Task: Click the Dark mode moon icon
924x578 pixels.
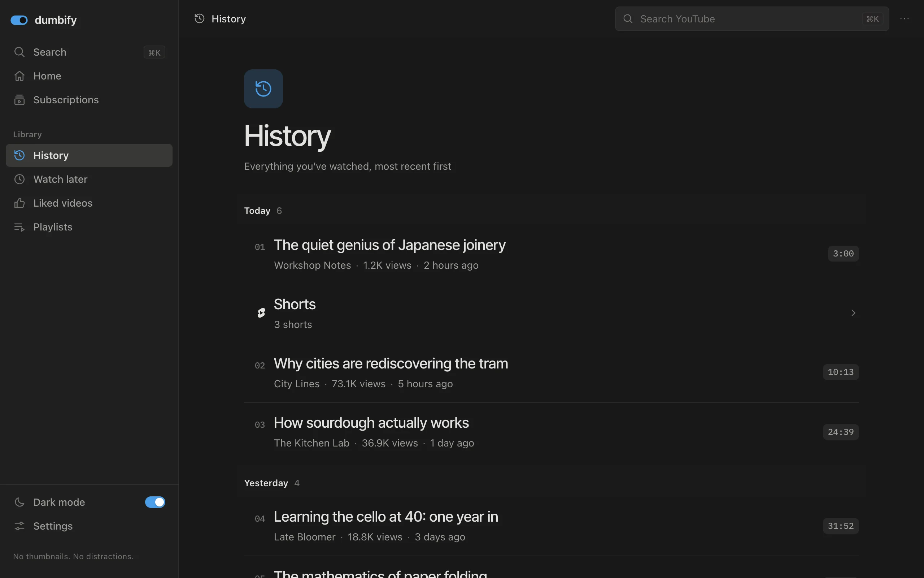Action: click(x=19, y=502)
